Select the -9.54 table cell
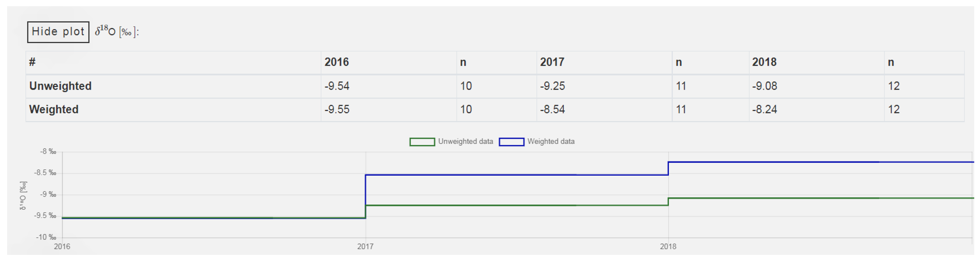 pyautogui.click(x=337, y=86)
